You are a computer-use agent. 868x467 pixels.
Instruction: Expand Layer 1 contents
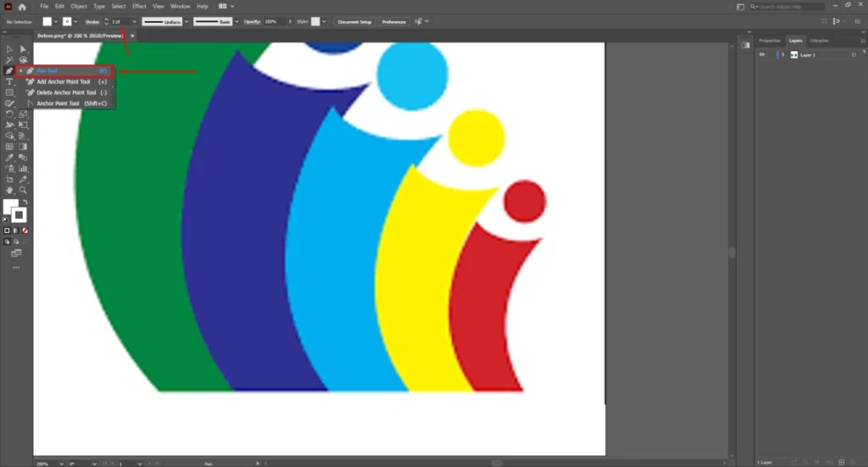(x=782, y=55)
